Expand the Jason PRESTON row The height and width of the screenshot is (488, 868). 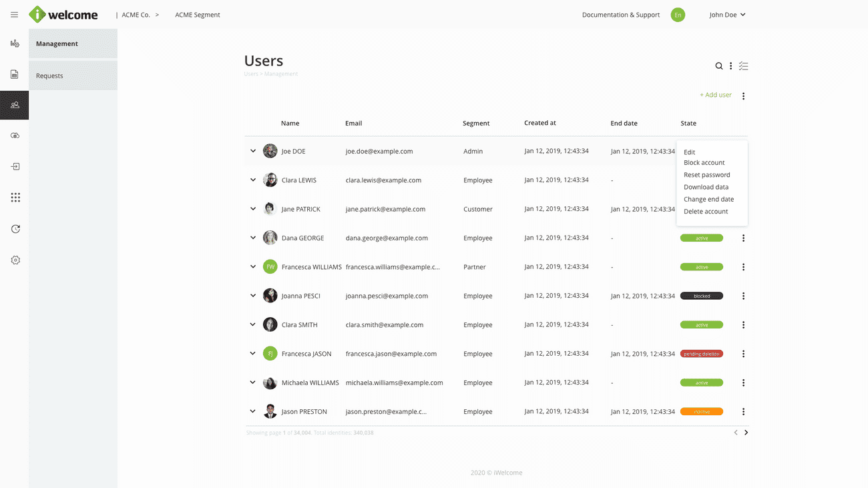[253, 411]
